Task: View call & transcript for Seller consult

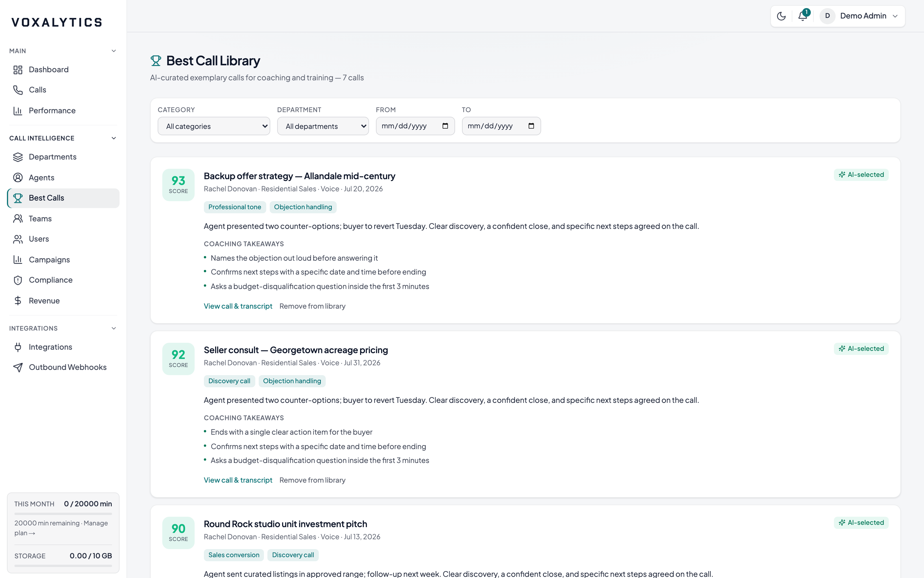Action: (238, 480)
